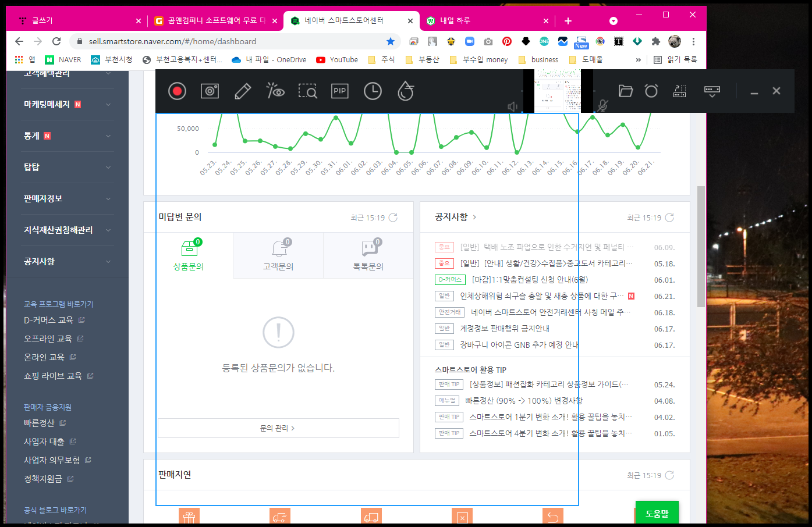Open the recorder's output folder icon

pos(626,91)
